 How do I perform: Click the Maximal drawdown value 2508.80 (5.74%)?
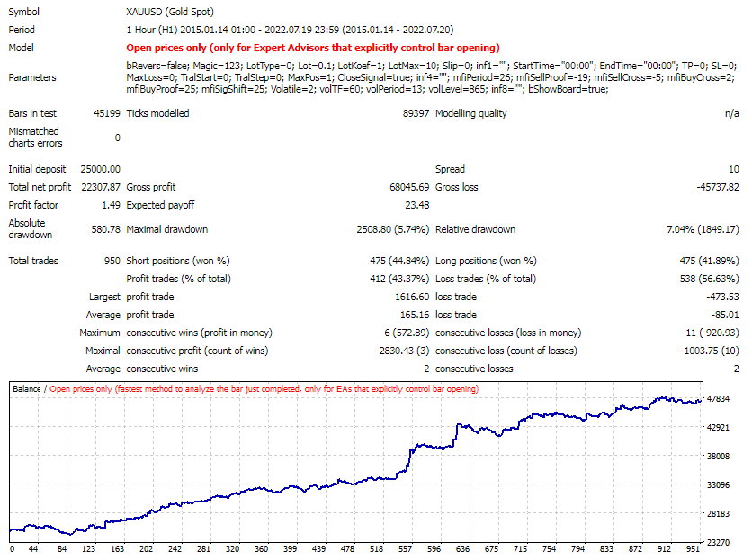[393, 229]
